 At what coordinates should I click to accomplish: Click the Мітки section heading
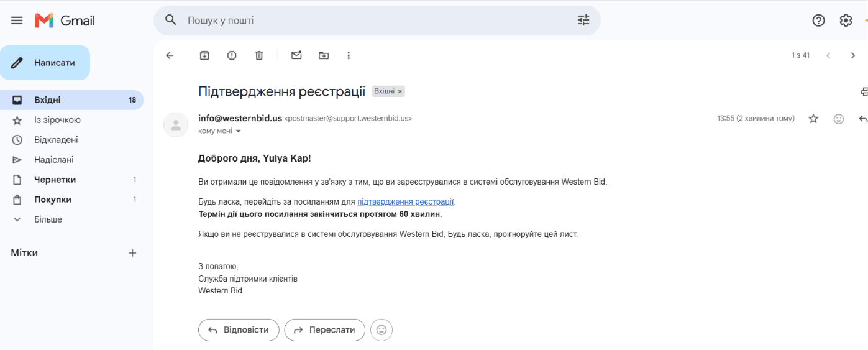click(24, 253)
